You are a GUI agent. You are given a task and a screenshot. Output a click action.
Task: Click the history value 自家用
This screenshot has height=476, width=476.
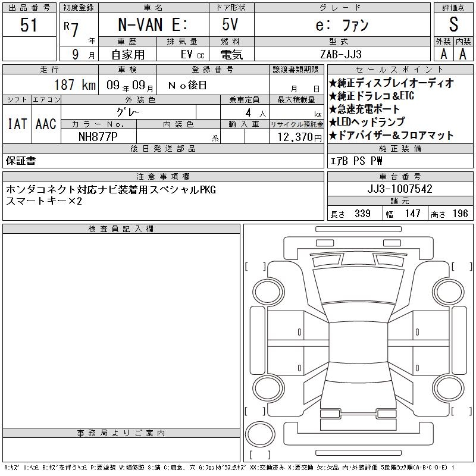pyautogui.click(x=128, y=55)
